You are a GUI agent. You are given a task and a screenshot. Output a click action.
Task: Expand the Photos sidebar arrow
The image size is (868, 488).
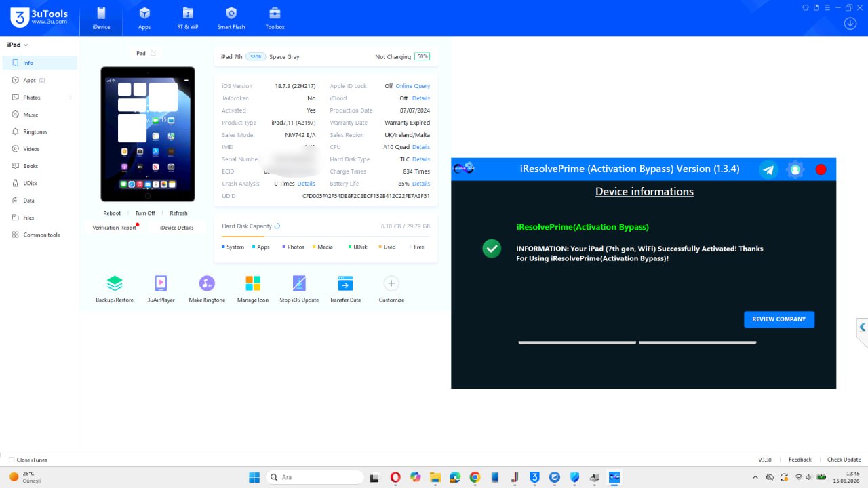(x=71, y=98)
